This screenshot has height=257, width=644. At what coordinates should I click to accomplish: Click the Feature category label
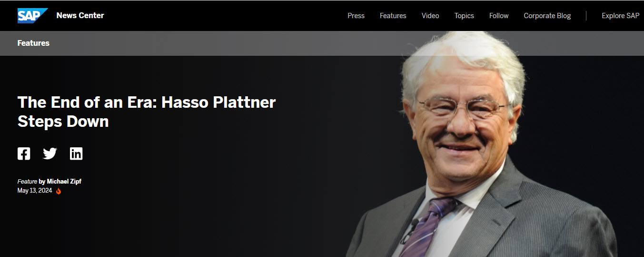point(27,181)
